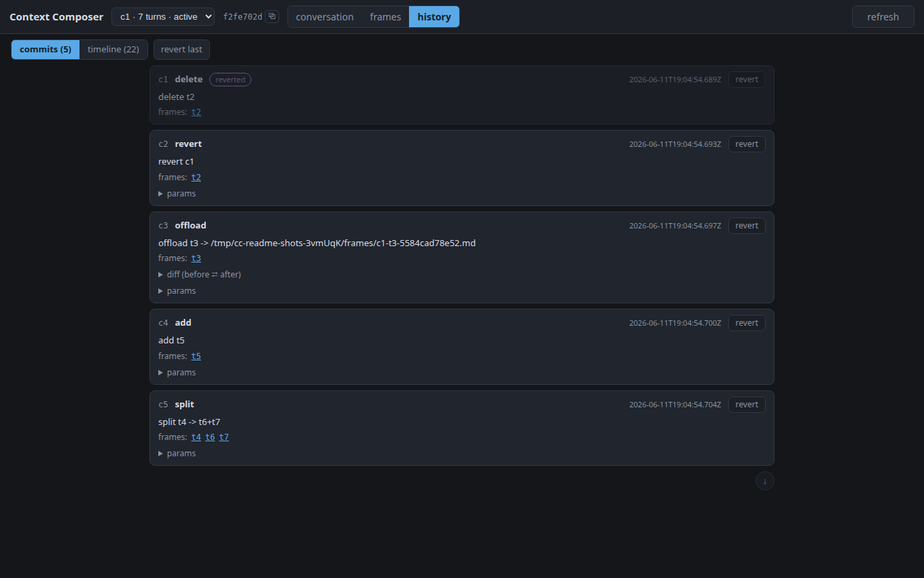
Task: Click the scroll-to-bottom arrow icon
Action: (x=765, y=481)
